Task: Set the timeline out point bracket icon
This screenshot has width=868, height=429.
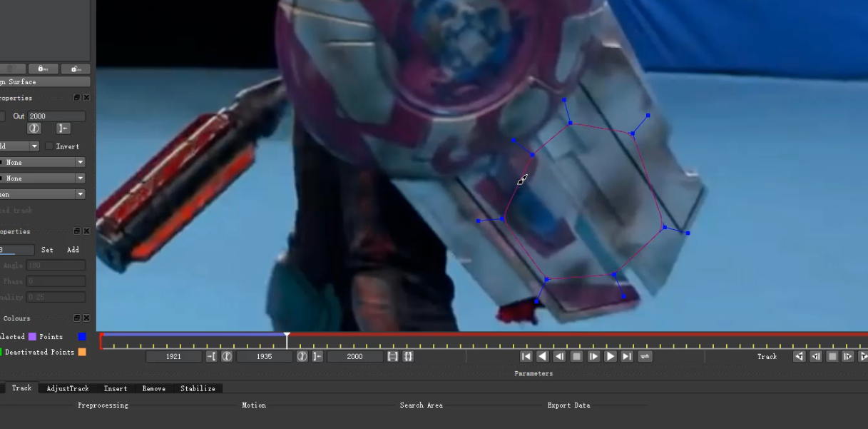Action: tap(317, 356)
